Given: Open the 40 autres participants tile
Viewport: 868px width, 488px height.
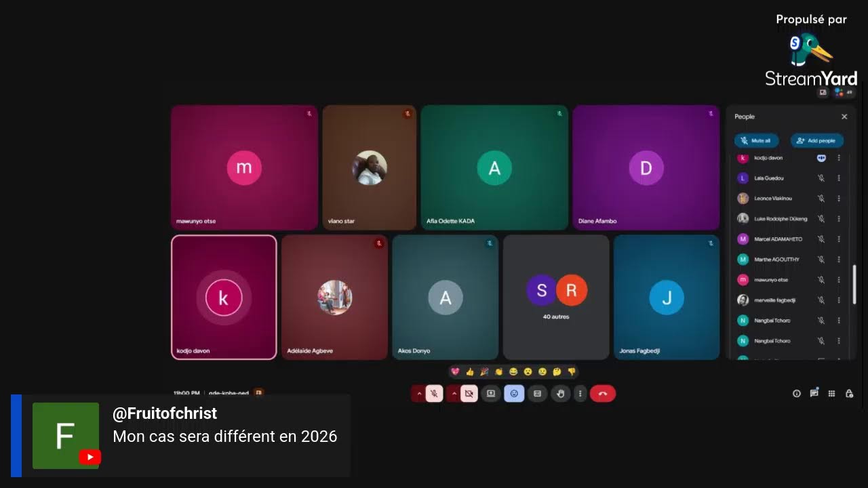Looking at the screenshot, I should tap(556, 297).
